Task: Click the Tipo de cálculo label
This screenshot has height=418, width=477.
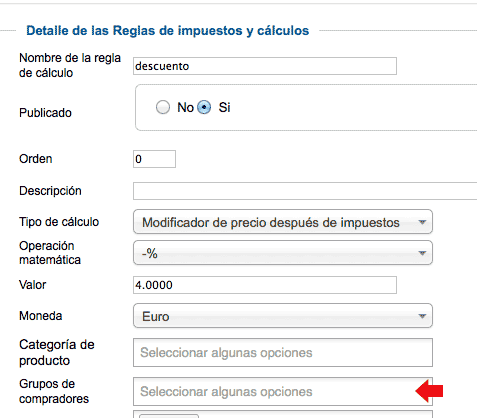Action: [59, 222]
